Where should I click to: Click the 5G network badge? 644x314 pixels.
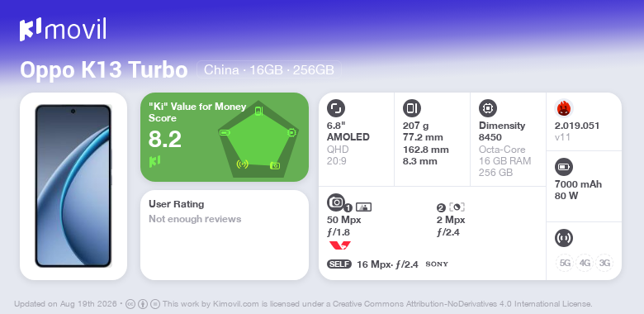(565, 263)
